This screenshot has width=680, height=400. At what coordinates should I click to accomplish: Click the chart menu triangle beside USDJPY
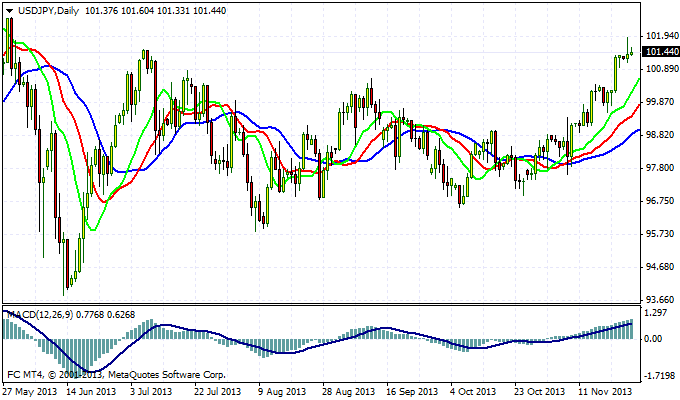tap(10, 11)
